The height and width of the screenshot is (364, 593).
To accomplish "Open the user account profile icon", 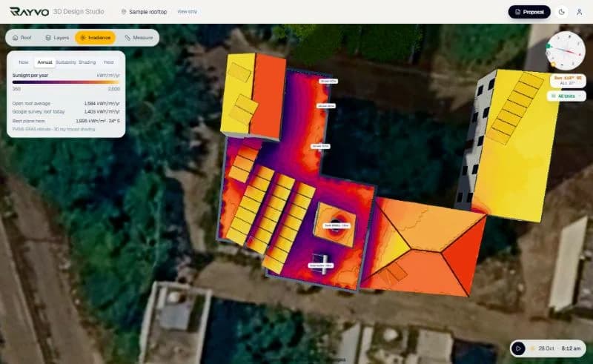I will [x=580, y=12].
